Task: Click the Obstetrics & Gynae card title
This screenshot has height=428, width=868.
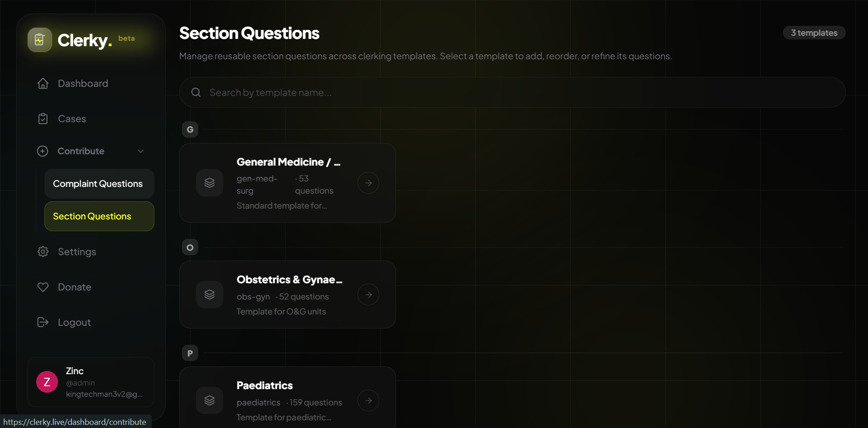Action: 290,280
